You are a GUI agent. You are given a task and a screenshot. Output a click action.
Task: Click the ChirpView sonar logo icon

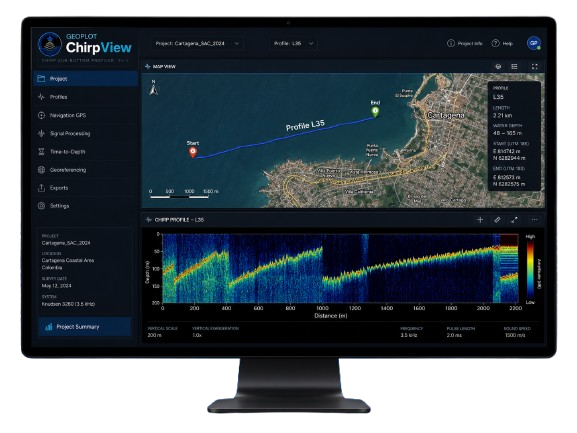click(x=50, y=44)
